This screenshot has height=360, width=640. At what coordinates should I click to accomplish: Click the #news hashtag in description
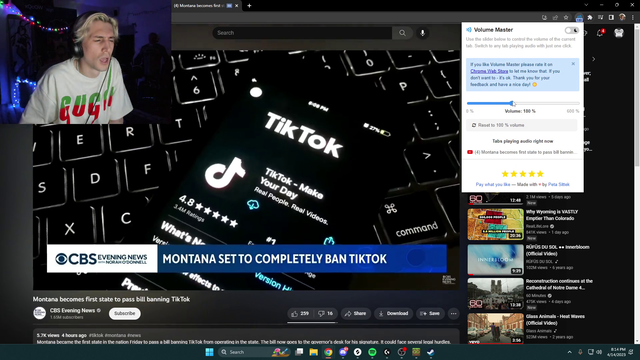(x=134, y=335)
